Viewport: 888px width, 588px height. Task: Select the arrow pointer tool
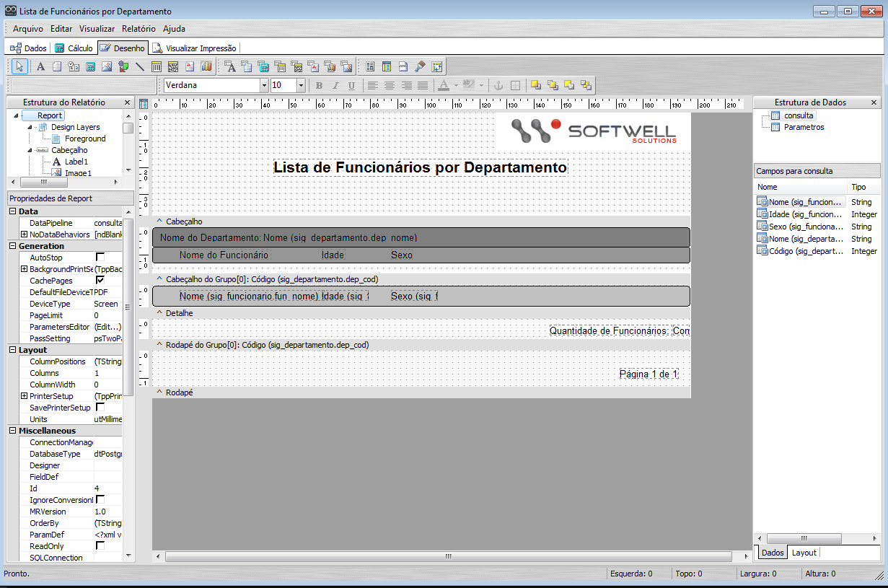pos(20,66)
